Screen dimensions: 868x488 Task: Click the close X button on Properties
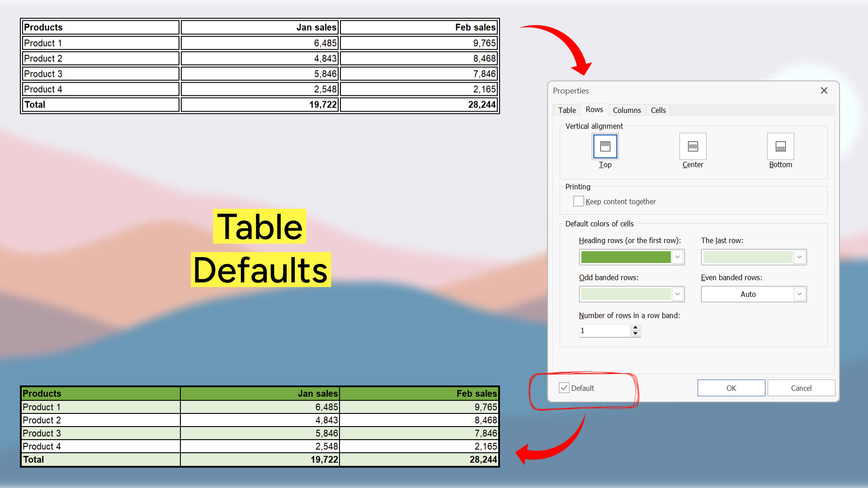coord(825,90)
